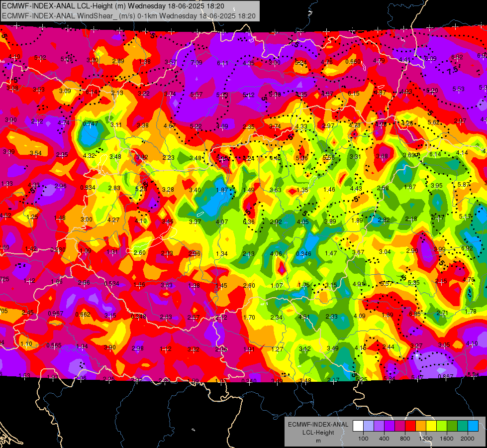Viewport: 487px width, 448px height.
Task: Click the legend title ECMWF-INDEX-ANAL
Action: coord(318,425)
